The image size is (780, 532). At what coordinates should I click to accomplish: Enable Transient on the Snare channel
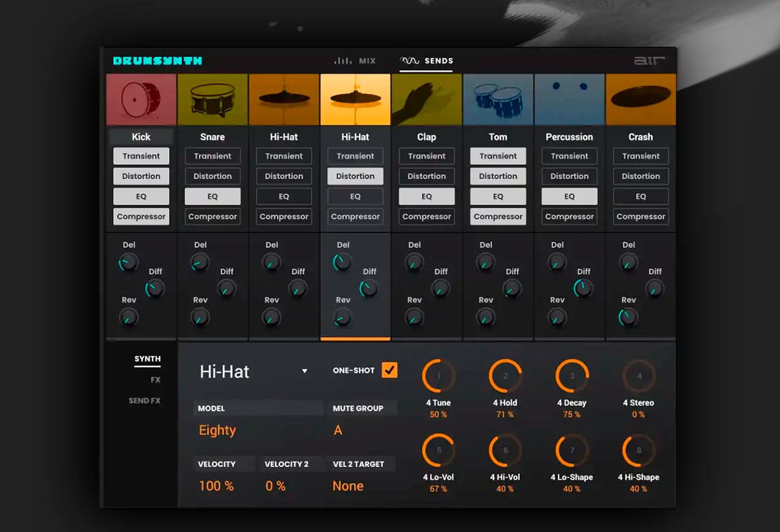(213, 156)
